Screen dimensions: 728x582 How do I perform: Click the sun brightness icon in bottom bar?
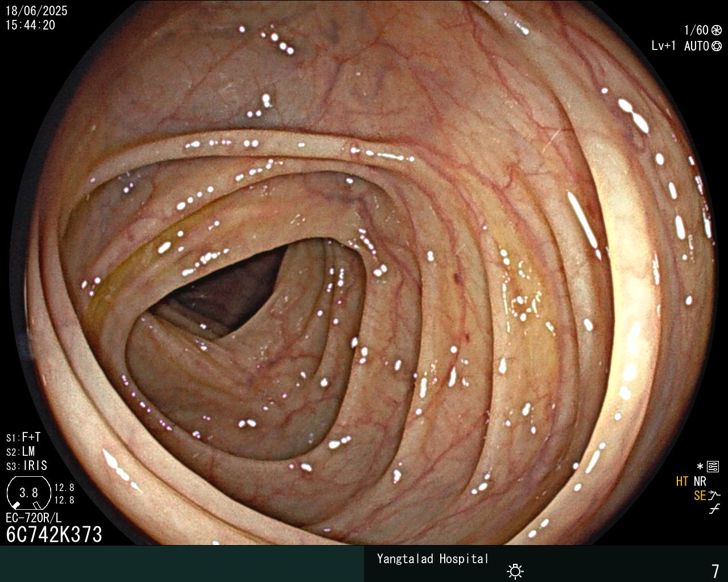coord(515,571)
